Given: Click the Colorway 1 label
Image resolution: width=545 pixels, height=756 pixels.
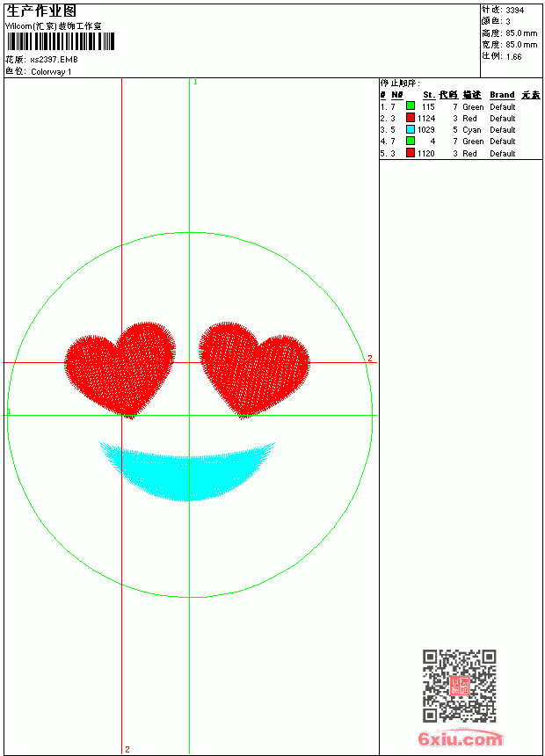Looking at the screenshot, I should click(x=51, y=72).
